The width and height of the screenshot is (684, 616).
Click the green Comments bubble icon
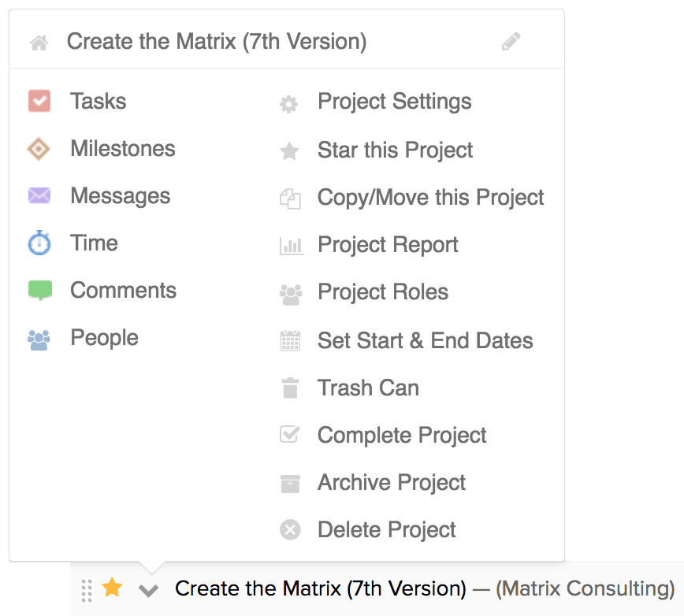click(x=39, y=291)
